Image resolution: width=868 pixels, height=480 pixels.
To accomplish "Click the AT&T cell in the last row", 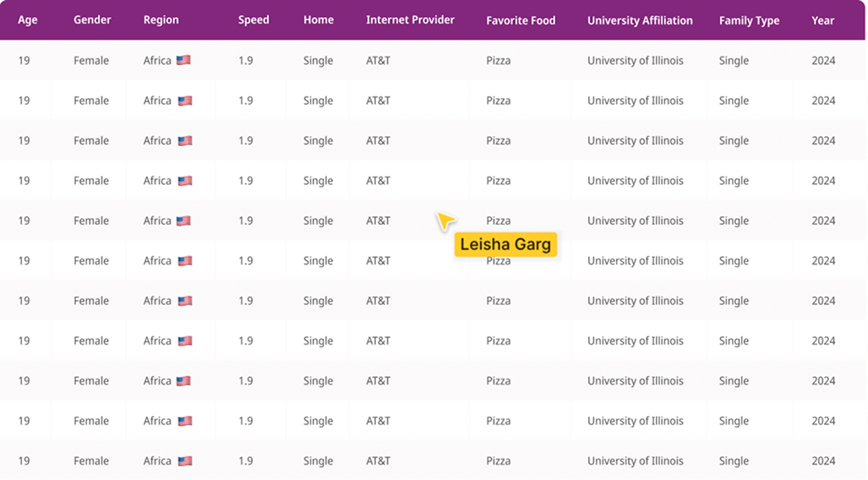I will point(378,461).
